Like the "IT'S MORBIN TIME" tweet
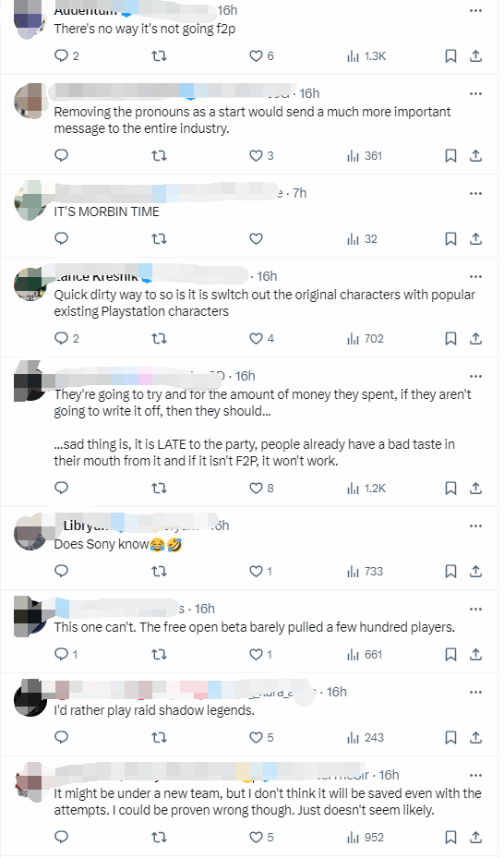The height and width of the screenshot is (858, 504). click(x=256, y=238)
